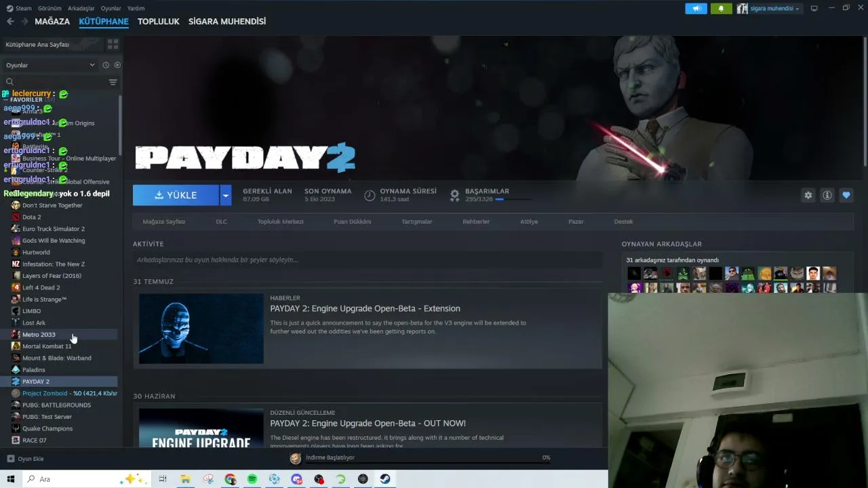Open the green notifications bell
The width and height of the screenshot is (868, 488).
point(721,8)
